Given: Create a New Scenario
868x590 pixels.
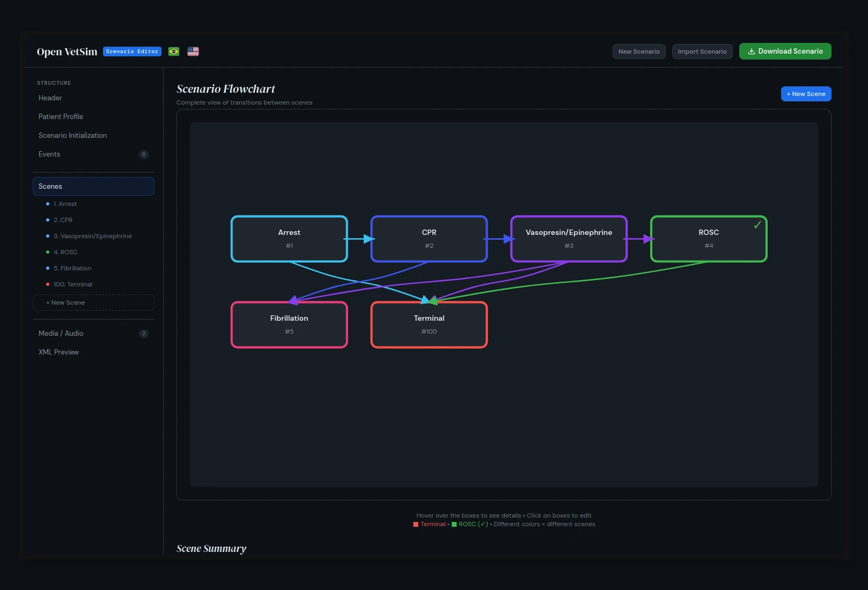Looking at the screenshot, I should [x=638, y=51].
